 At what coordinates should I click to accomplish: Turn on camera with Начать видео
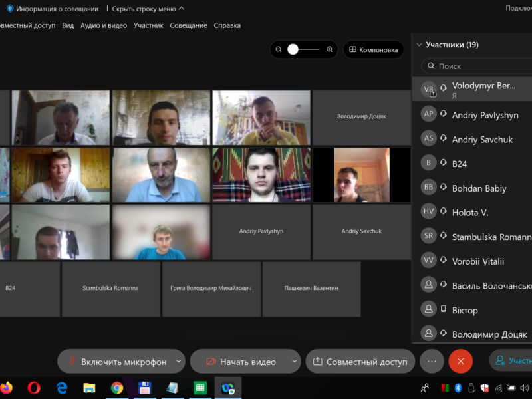pos(241,362)
